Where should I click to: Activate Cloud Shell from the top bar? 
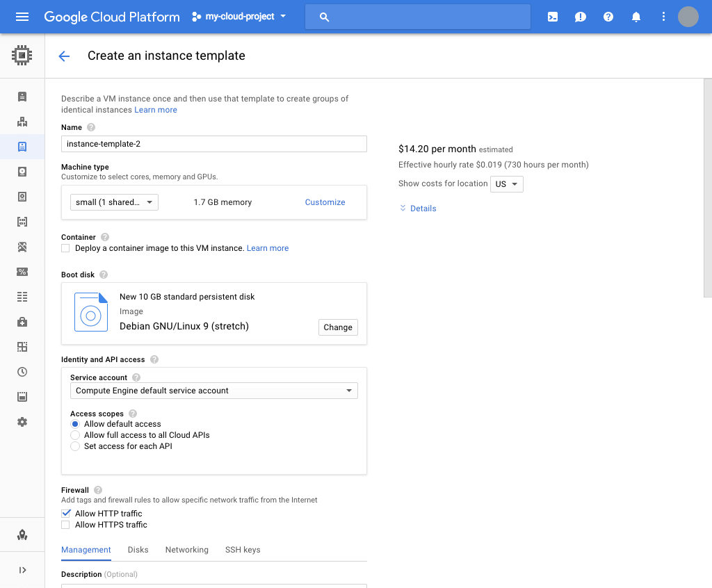point(553,17)
